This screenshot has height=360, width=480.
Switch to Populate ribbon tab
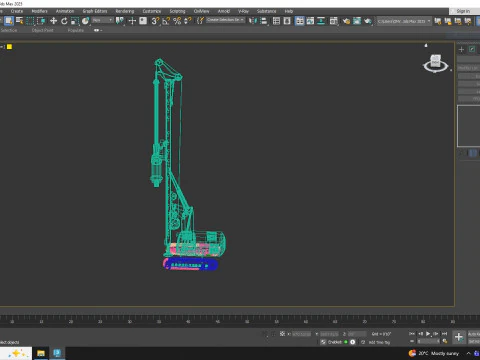click(76, 30)
